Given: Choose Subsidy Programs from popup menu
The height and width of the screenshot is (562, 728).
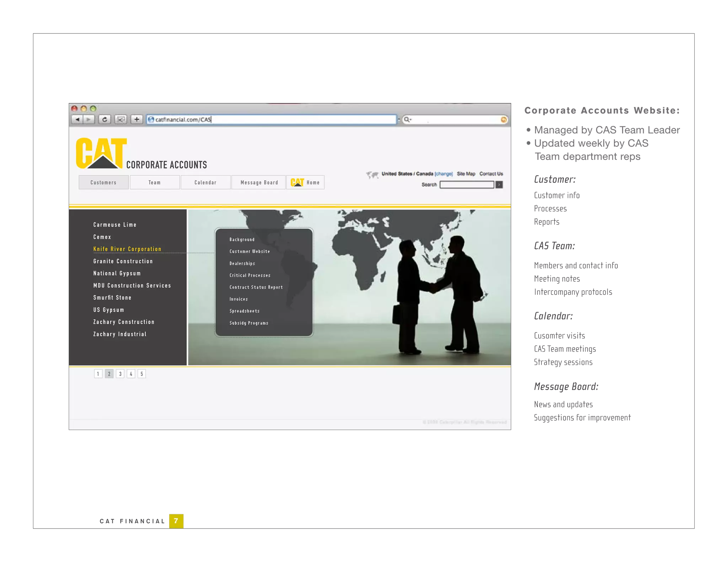Looking at the screenshot, I should [249, 323].
